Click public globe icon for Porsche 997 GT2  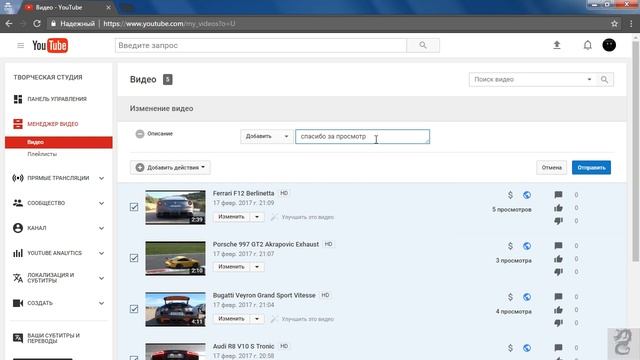527,246
